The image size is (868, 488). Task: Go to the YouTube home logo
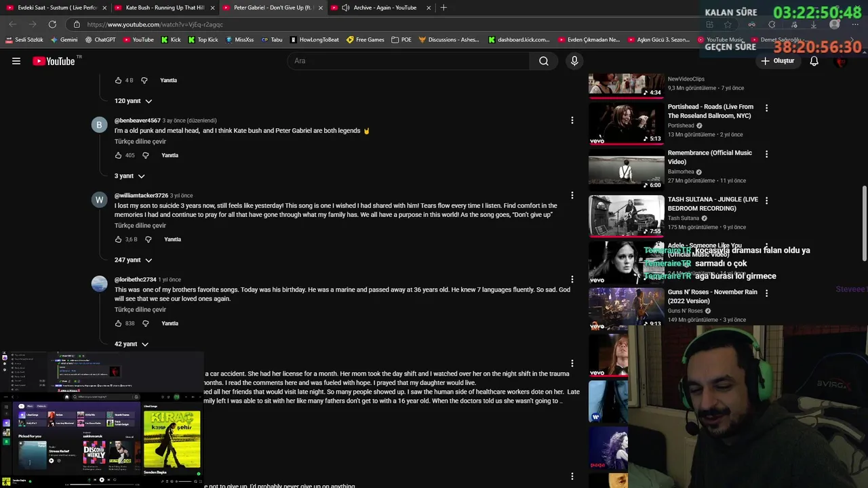coord(54,61)
